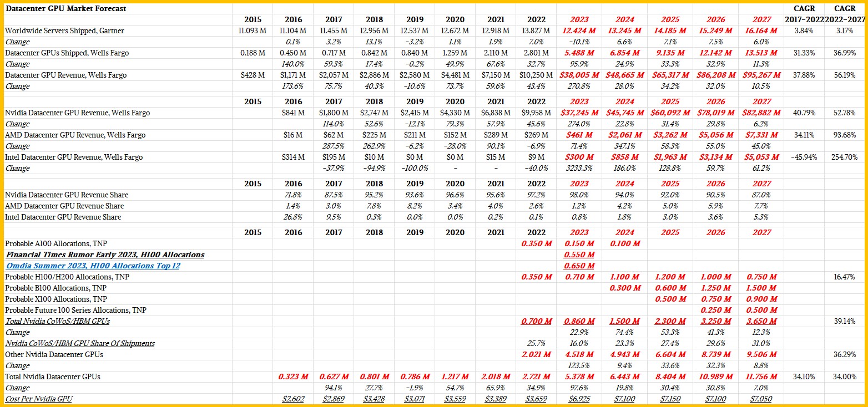Click the CAGR 2022-2027 column header
868x407 pixels.
(x=844, y=14)
